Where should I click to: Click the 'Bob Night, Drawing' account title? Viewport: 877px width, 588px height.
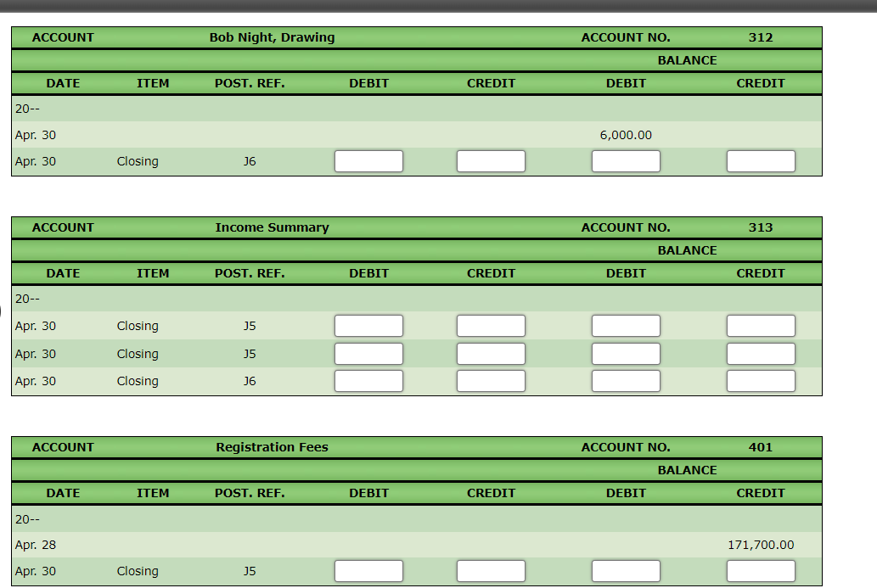(x=272, y=37)
